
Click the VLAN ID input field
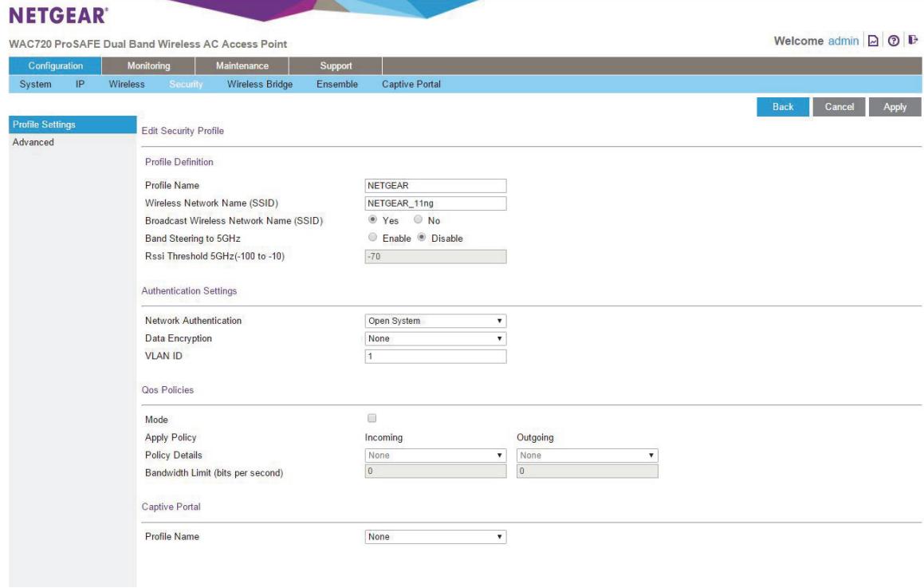point(435,356)
